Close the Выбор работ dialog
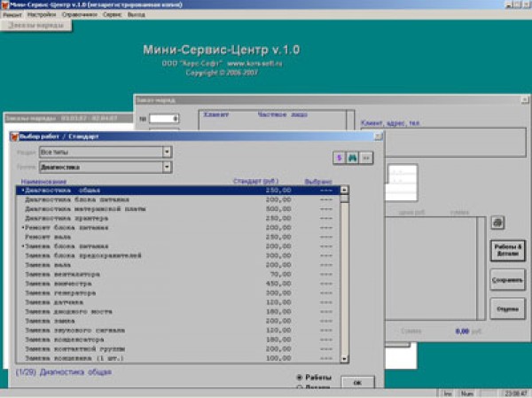532x398 pixels. 379,137
